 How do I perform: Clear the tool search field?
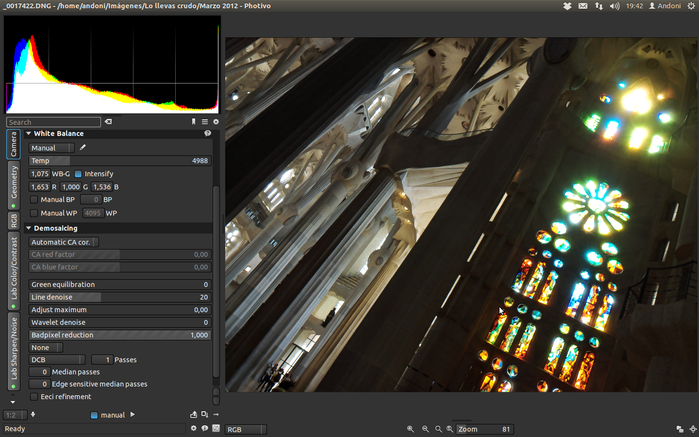[x=108, y=122]
